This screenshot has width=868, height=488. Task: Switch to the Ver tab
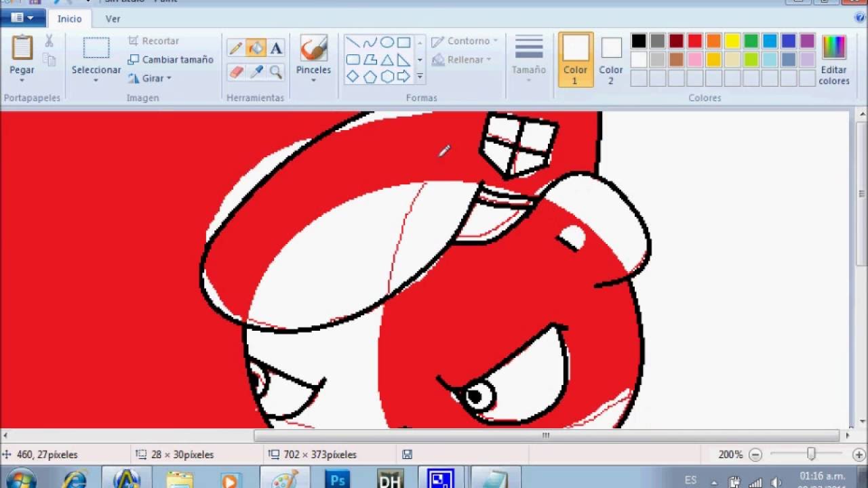point(113,19)
